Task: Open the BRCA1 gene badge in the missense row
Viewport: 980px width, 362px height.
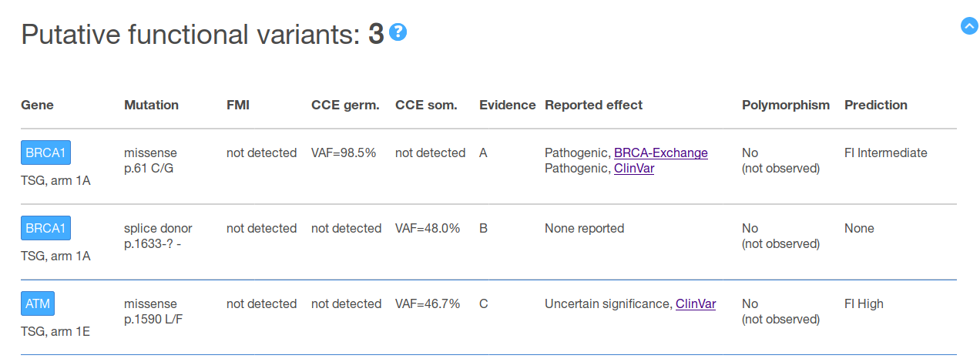Action: 45,153
